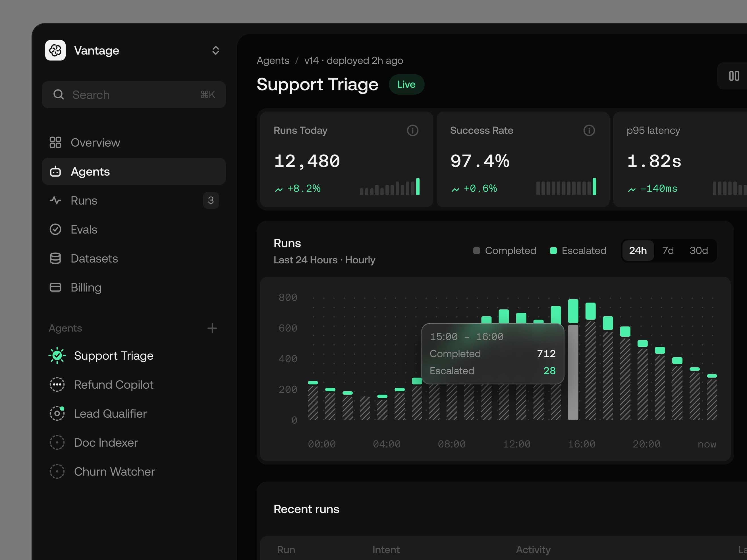
Task: Click the Run column header
Action: [x=286, y=549]
